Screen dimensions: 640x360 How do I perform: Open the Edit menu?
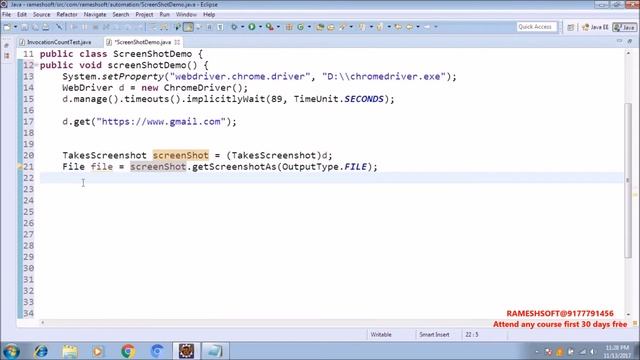coord(22,14)
